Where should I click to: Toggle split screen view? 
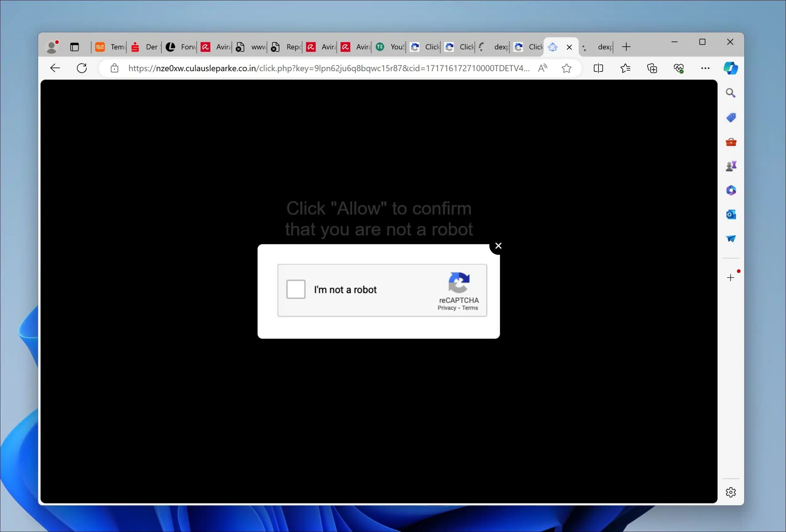598,68
